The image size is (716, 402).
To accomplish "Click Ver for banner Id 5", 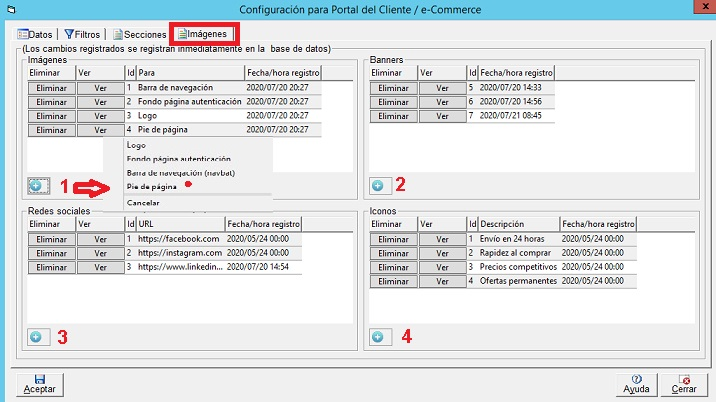I will coord(443,88).
